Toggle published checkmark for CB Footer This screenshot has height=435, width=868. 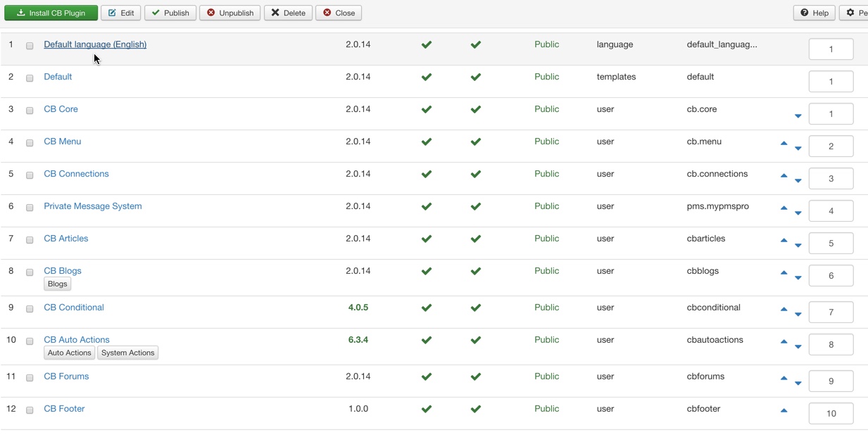476,410
